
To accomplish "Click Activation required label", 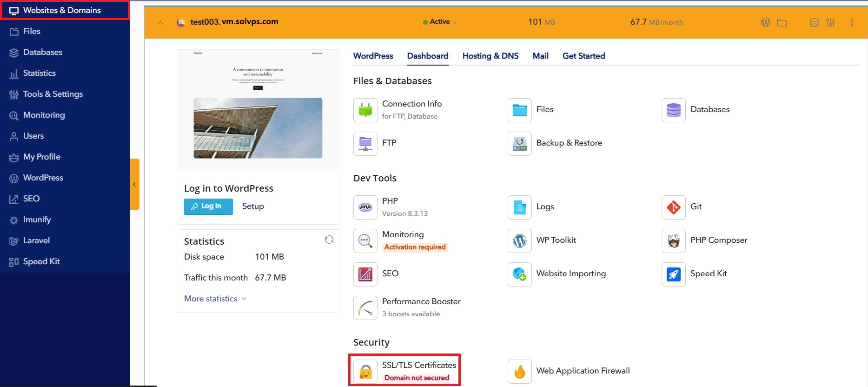I will (x=415, y=247).
